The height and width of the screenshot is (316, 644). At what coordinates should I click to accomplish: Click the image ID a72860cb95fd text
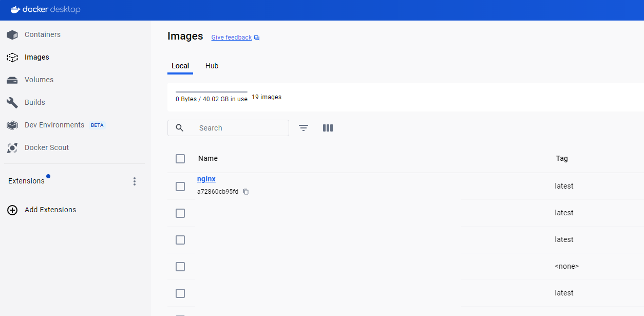pos(218,192)
